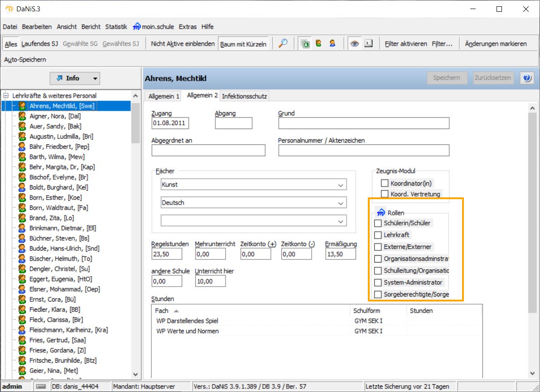The image size is (540, 392).
Task: Check the Lehrkraft role checkbox
Action: [378, 235]
